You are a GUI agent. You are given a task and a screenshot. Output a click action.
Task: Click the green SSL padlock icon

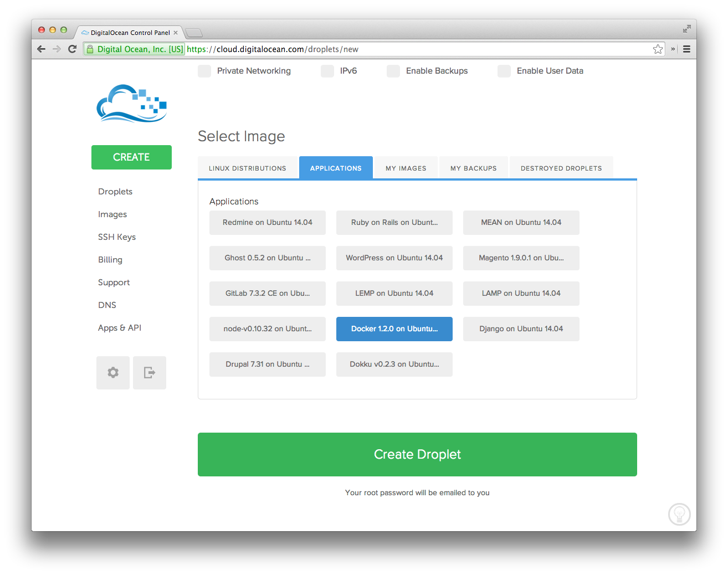tap(90, 49)
